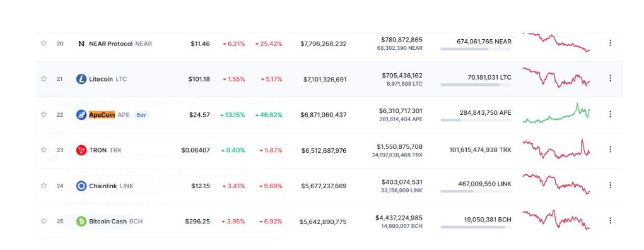Click the NEAR Protocol logo icon
The image size is (644, 250).
tap(81, 44)
